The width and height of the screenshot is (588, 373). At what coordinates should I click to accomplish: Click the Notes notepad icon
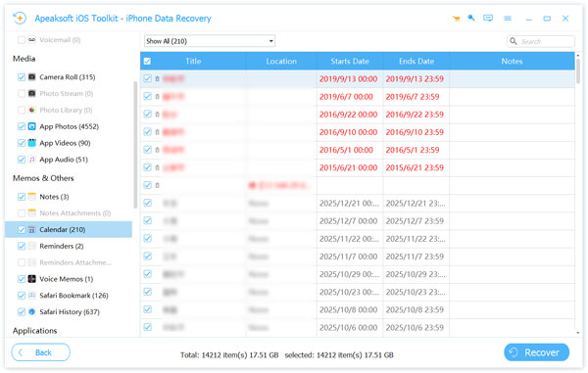click(x=32, y=196)
